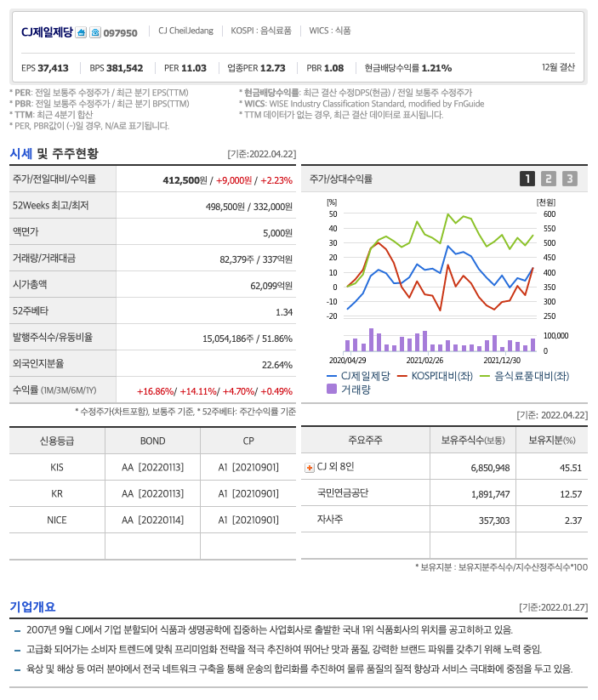
Task: Select the AA [20220114] bond rating
Action: [x=153, y=520]
